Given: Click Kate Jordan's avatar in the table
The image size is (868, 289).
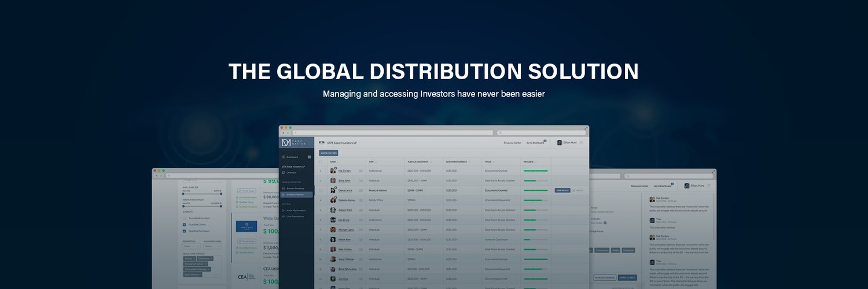Looking at the screenshot, I should pos(333,249).
